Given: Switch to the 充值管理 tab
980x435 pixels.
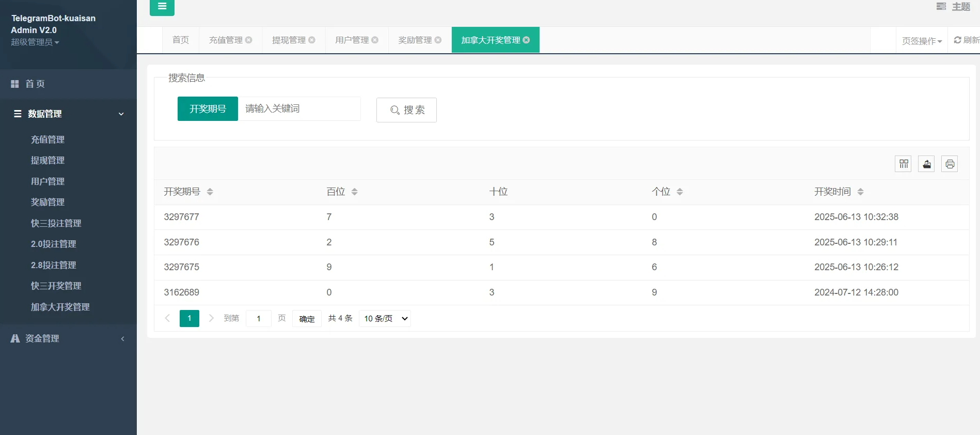Looking at the screenshot, I should [x=226, y=40].
